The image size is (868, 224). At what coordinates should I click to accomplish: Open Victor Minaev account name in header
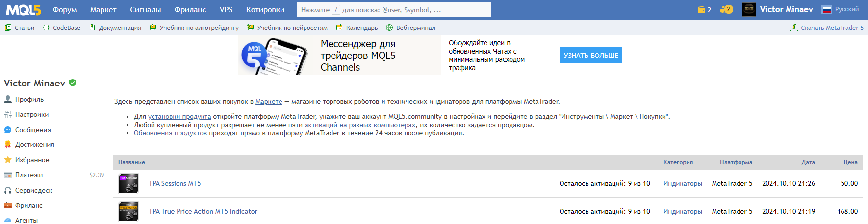point(786,9)
